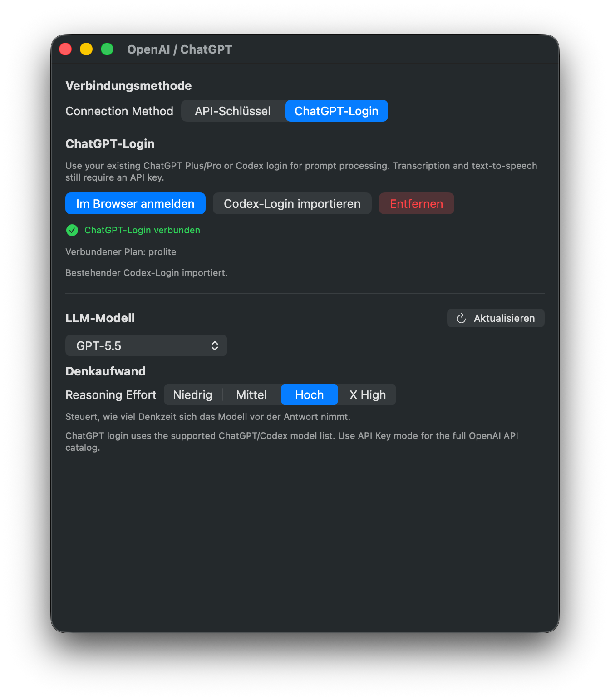Select the ChatGPT-Login connection method
This screenshot has width=610, height=700.
(x=336, y=111)
